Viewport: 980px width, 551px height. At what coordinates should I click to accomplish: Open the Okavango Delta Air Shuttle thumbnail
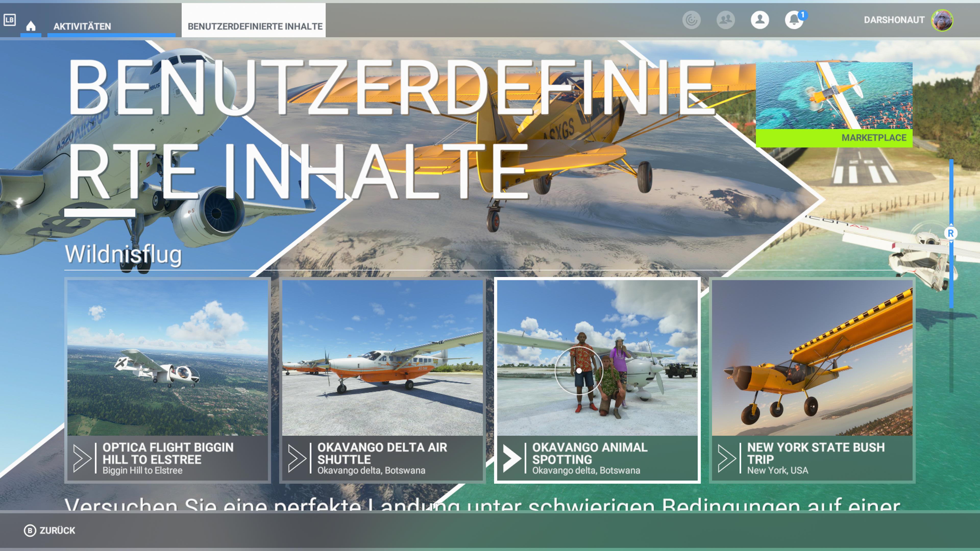[x=382, y=357]
